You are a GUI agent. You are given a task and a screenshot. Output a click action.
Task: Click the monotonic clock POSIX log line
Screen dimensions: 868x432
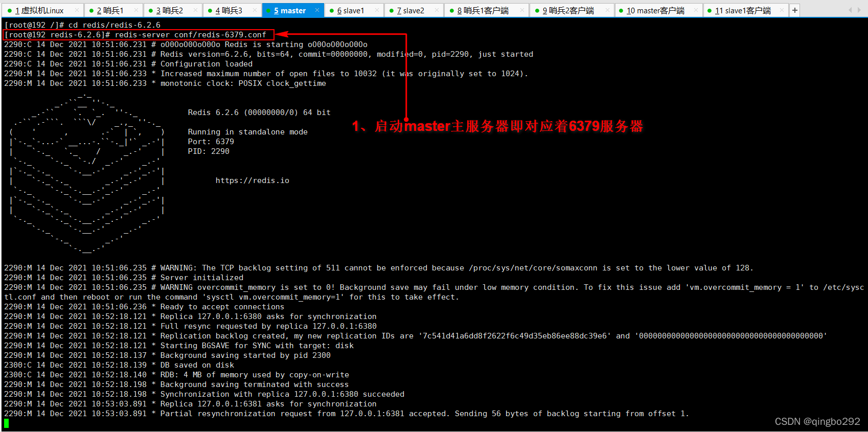click(165, 83)
